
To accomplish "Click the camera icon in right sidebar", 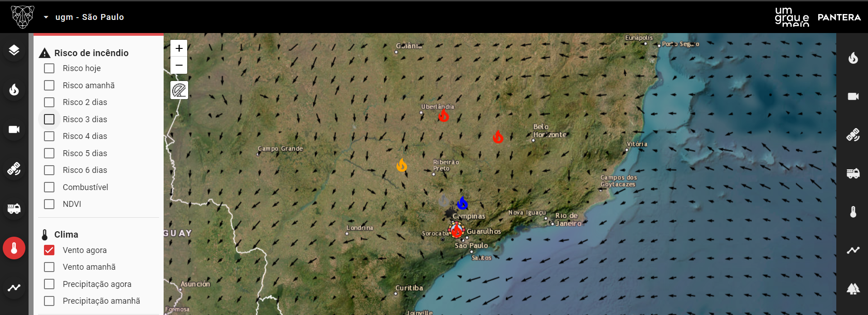I will 853,96.
